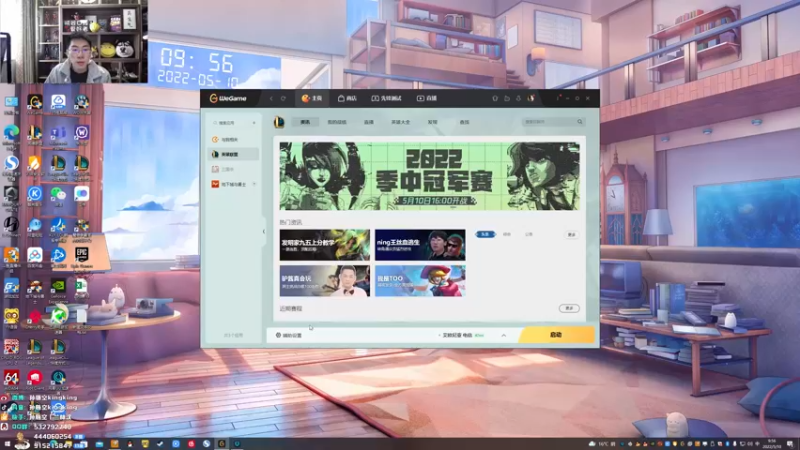800x450 pixels.
Task: Select 英雄联盟 in the sidebar
Action: click(x=234, y=154)
